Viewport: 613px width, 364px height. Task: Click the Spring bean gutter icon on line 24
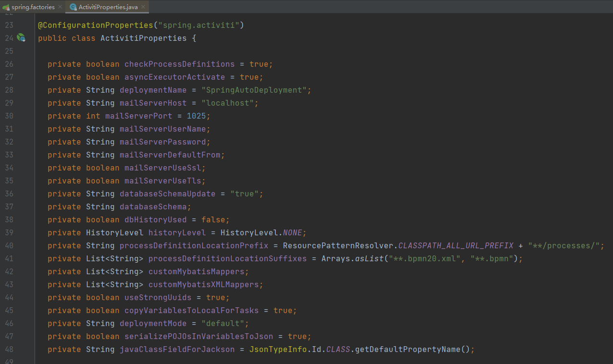(21, 37)
